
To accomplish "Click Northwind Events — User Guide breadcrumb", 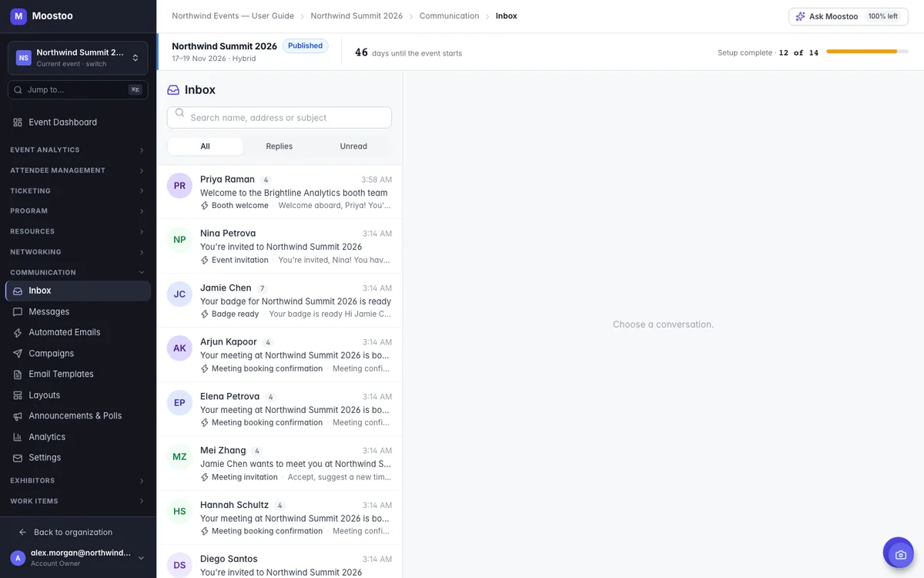I will (233, 16).
